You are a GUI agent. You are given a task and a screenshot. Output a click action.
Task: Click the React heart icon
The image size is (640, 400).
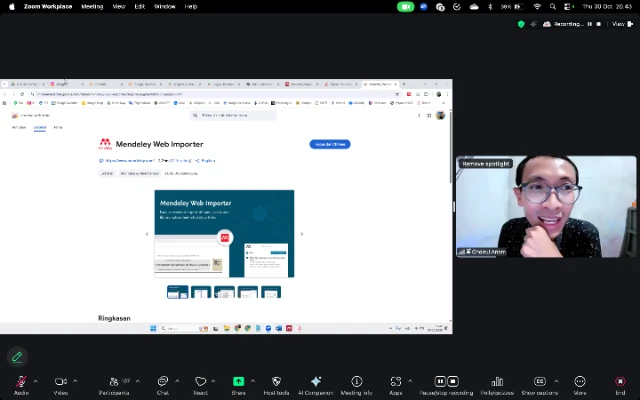click(x=200, y=381)
